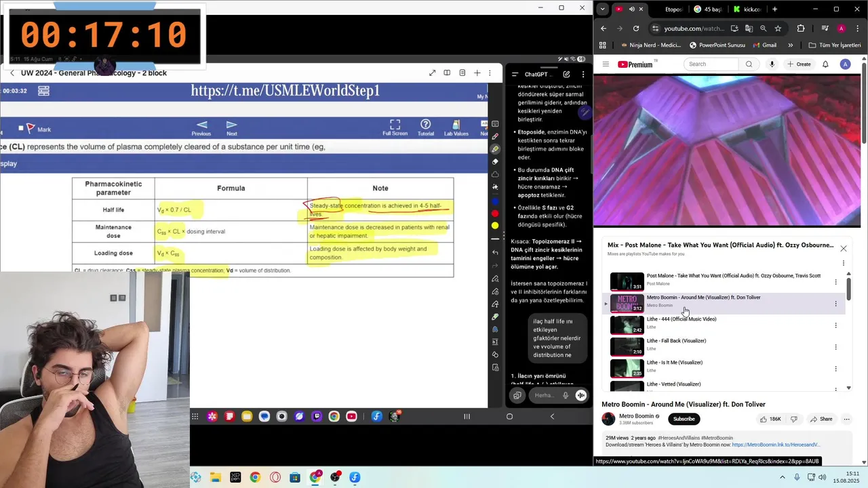868x488 pixels.
Task: Pick the yellow ink color
Action: click(x=495, y=225)
